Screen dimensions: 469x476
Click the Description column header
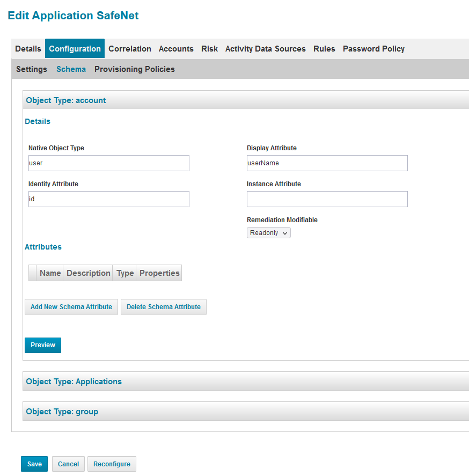[89, 273]
